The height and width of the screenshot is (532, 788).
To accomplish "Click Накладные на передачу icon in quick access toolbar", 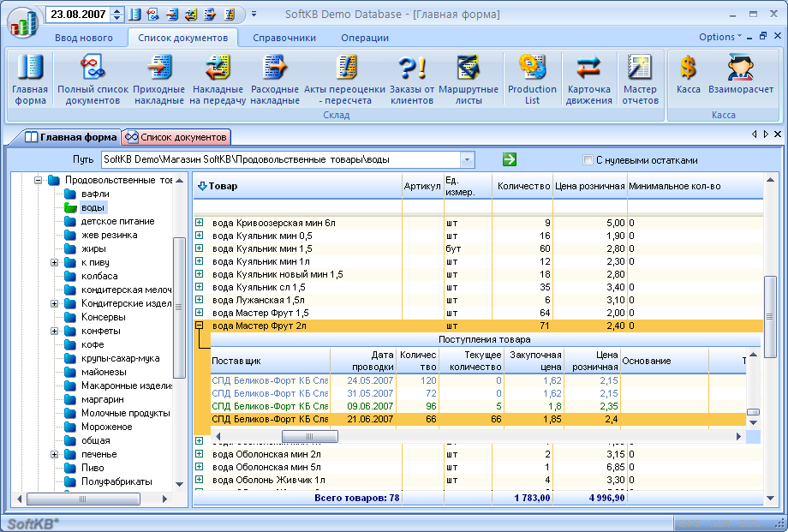I will click(x=191, y=15).
